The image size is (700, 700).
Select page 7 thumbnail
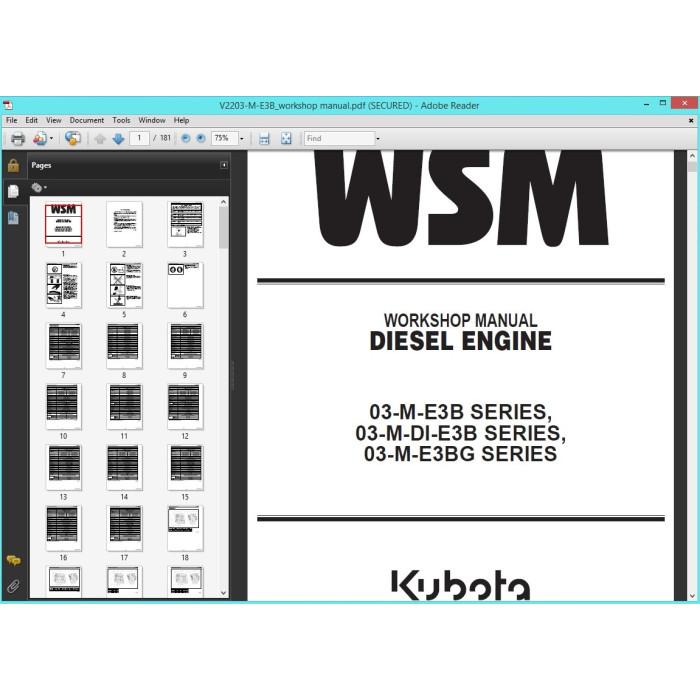(x=63, y=346)
